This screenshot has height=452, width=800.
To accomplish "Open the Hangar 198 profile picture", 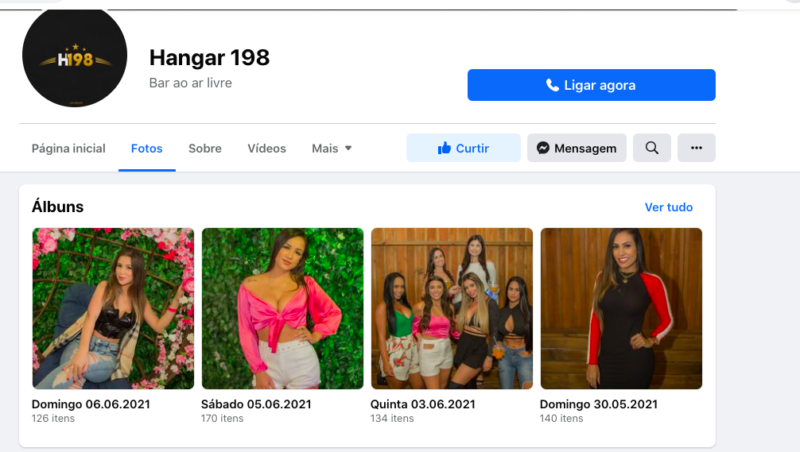I will coord(74,56).
